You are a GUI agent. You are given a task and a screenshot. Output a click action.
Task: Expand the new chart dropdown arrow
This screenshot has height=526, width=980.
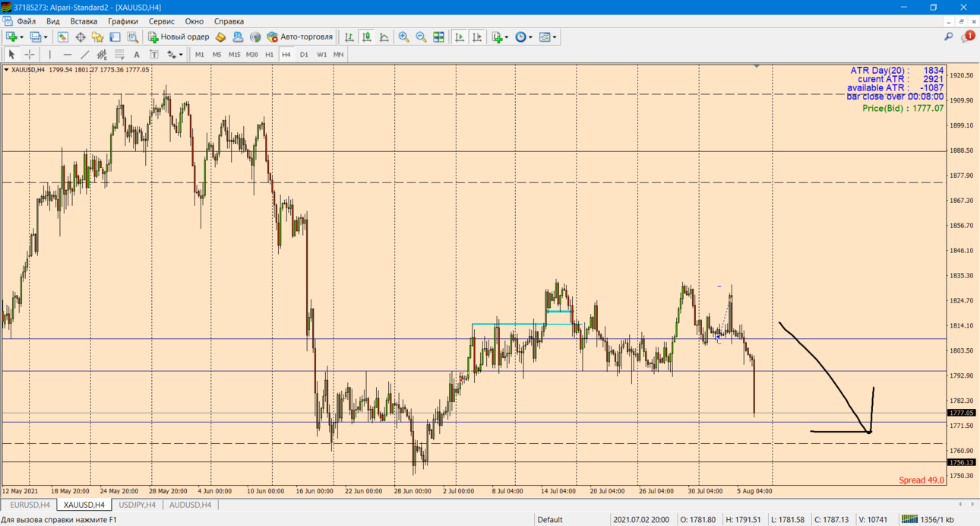(x=21, y=36)
